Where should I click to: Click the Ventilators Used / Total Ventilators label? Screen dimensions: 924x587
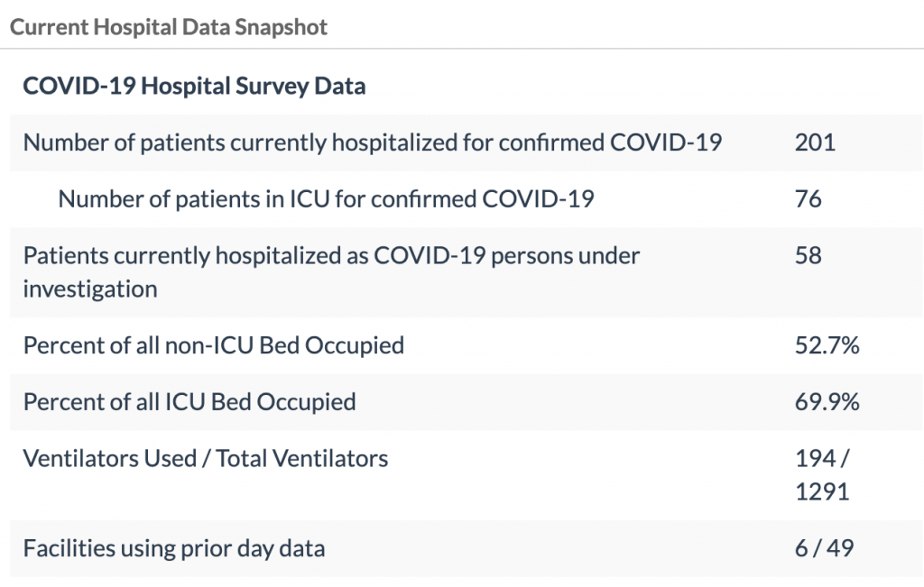(x=206, y=458)
